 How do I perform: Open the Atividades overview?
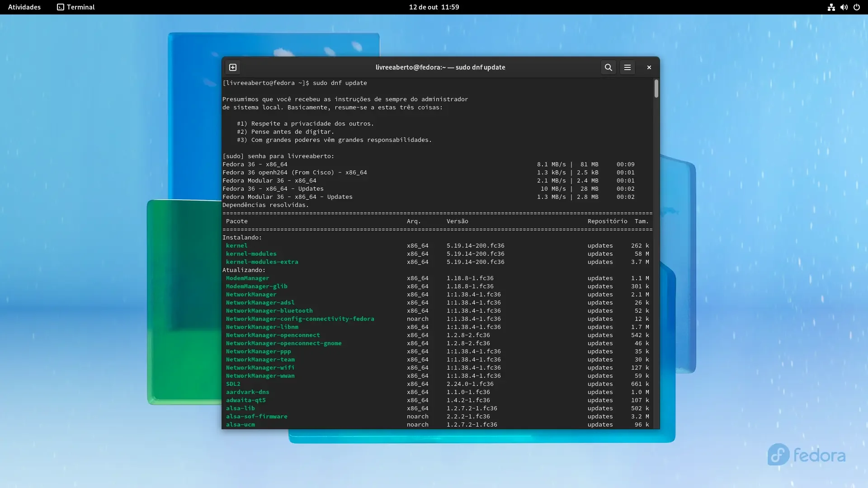(x=24, y=7)
